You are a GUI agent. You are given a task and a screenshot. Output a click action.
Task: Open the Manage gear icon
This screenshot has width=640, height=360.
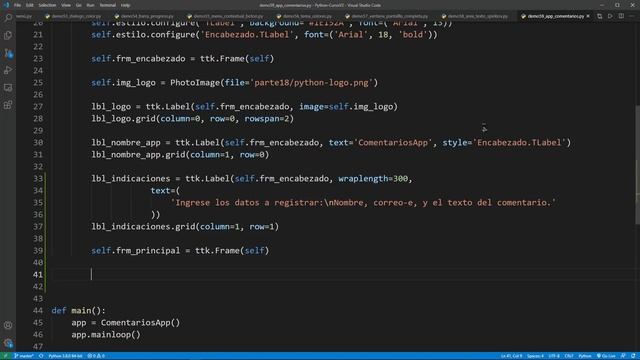pos(8,343)
